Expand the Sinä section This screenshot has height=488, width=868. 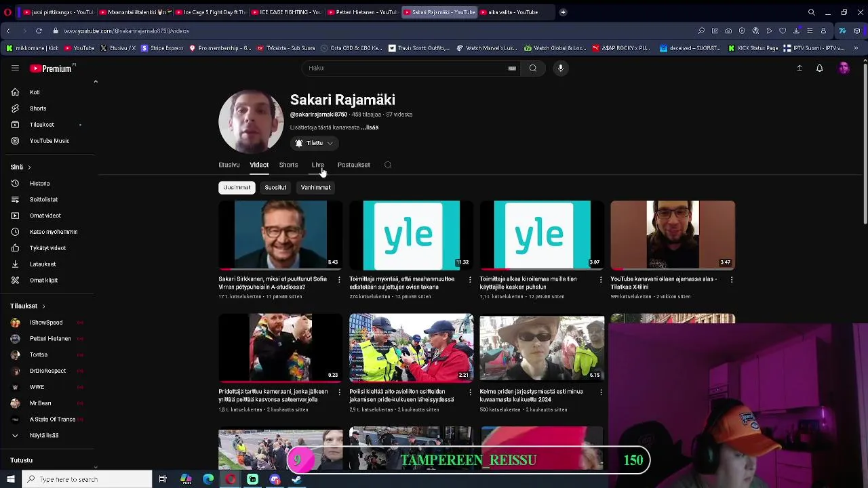(20, 167)
